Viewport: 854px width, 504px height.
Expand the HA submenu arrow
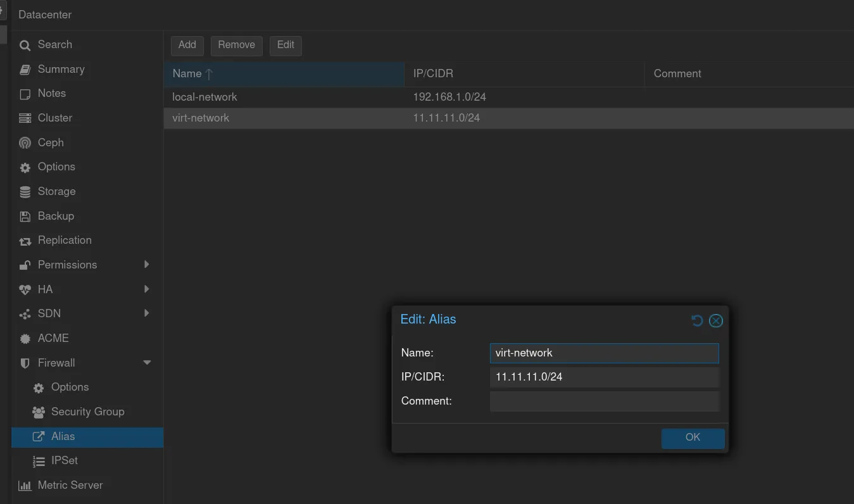click(x=146, y=289)
